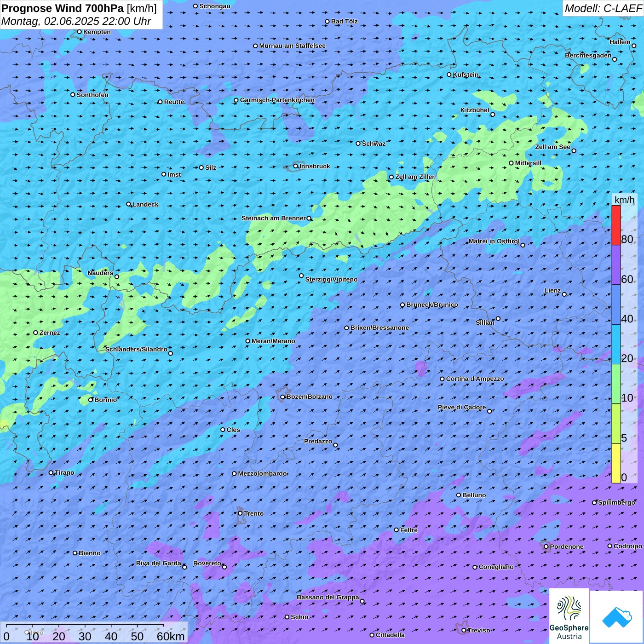
Task: Click the km/h legend heading
Action: click(624, 200)
